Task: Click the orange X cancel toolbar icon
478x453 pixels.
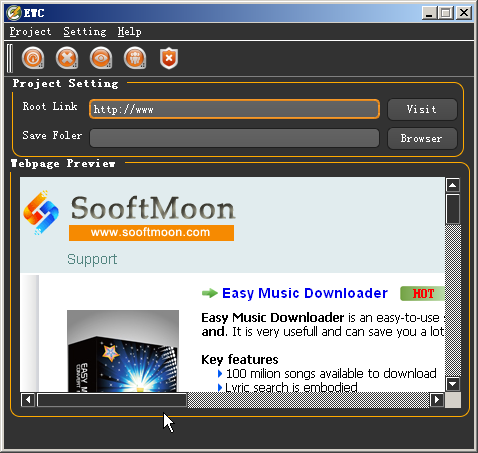Action: coord(67,58)
